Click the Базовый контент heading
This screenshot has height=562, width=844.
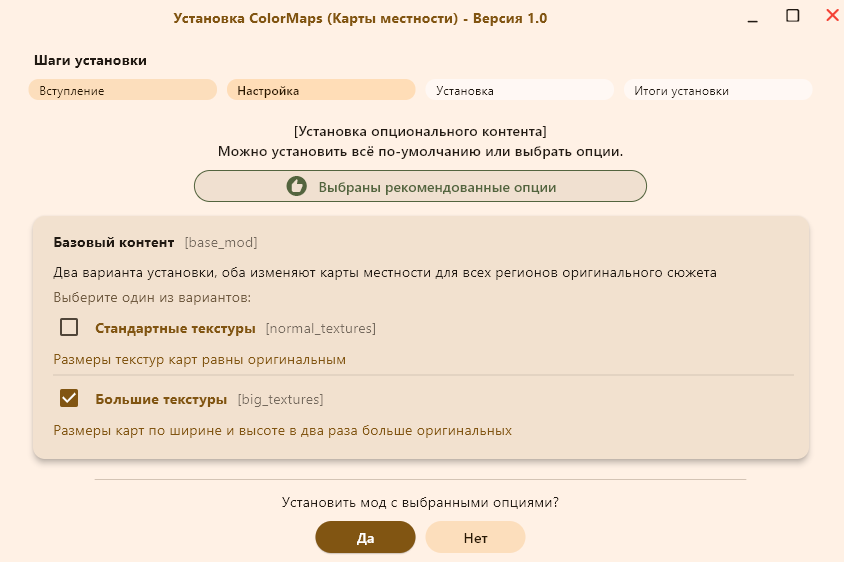[113, 242]
